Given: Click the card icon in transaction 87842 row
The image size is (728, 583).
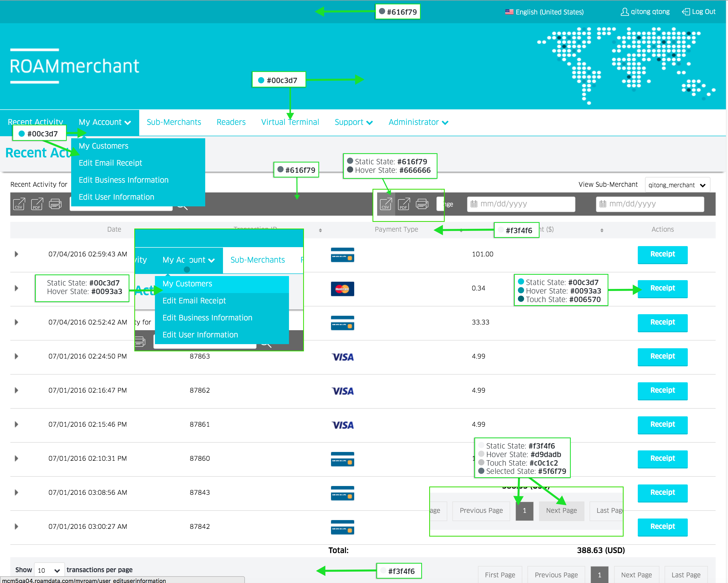Looking at the screenshot, I should 342,527.
